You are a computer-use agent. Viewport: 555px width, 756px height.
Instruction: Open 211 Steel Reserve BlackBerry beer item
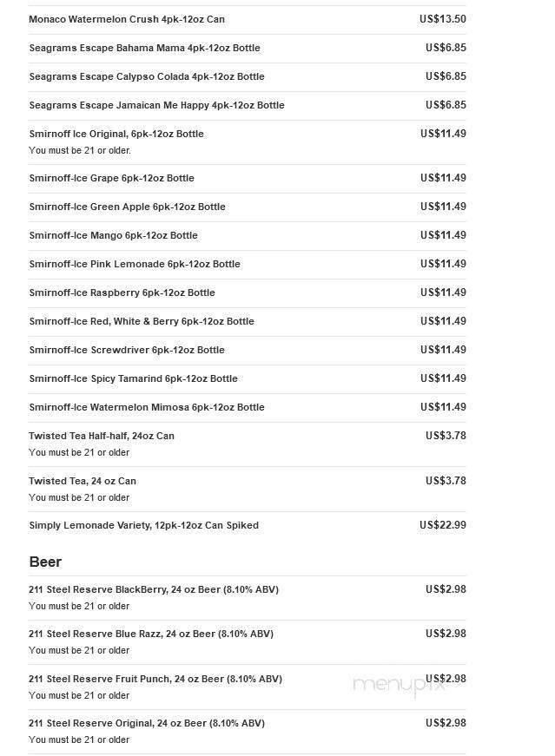[154, 589]
